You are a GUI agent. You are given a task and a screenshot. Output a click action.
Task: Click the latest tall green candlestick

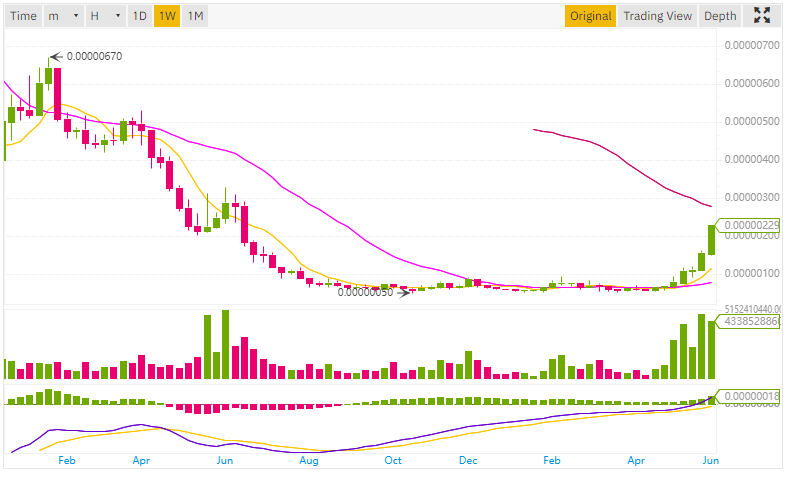[x=712, y=240]
